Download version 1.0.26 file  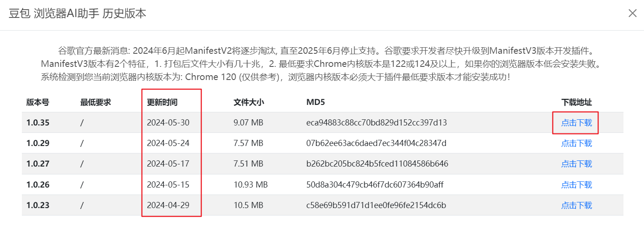click(x=576, y=184)
